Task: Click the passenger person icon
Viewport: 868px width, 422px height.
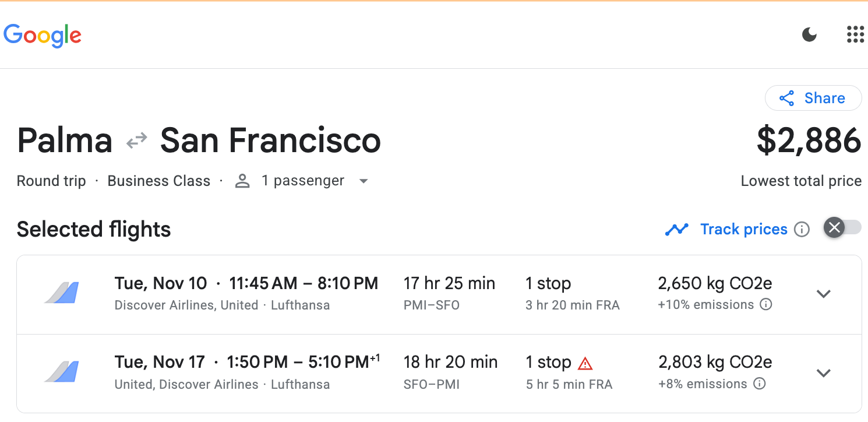Action: pyautogui.click(x=242, y=181)
